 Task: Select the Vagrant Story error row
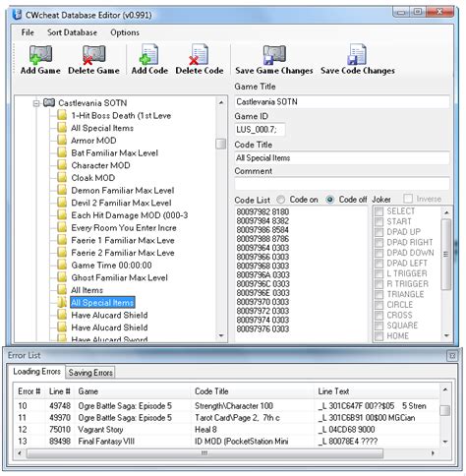click(x=226, y=429)
